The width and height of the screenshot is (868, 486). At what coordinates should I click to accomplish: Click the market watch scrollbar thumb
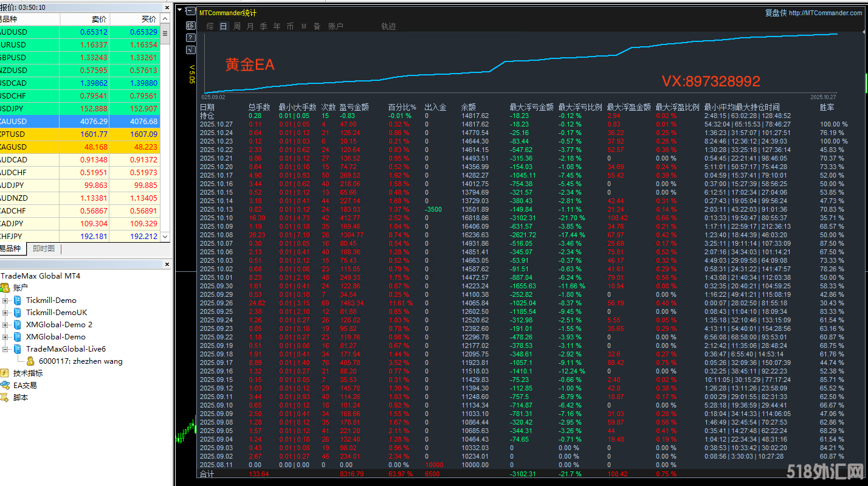[165, 34]
